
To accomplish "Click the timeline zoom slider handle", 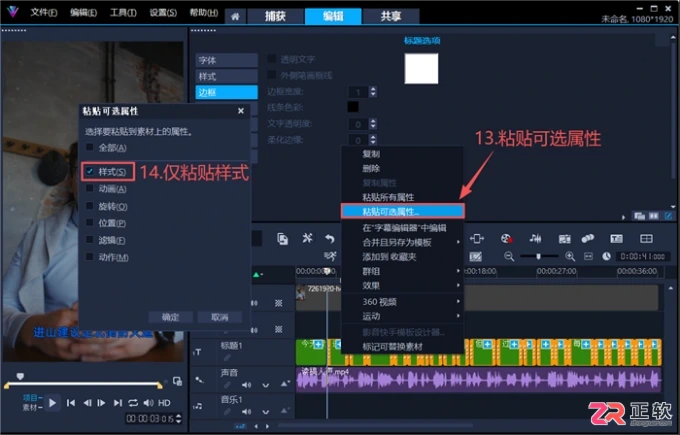I will 538,257.
